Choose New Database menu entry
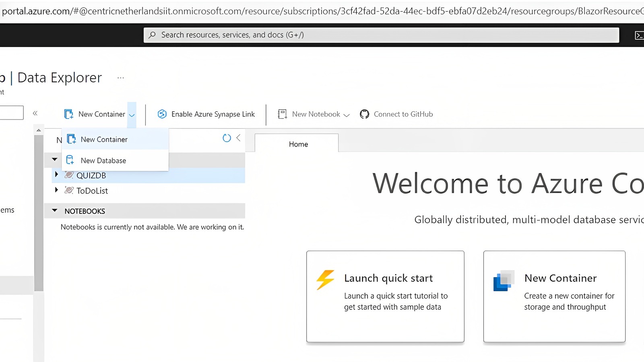 115,160
